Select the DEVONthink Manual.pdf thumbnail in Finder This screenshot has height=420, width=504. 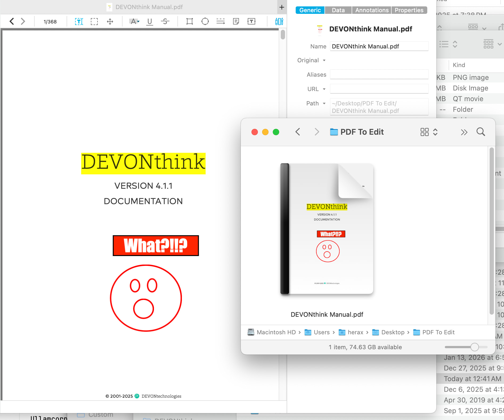pyautogui.click(x=327, y=229)
